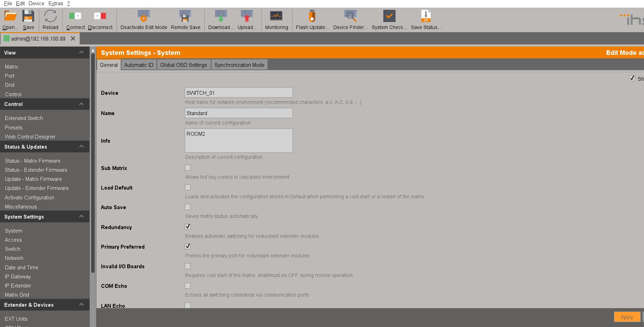
Task: Run System Check from toolbar
Action: tap(389, 16)
